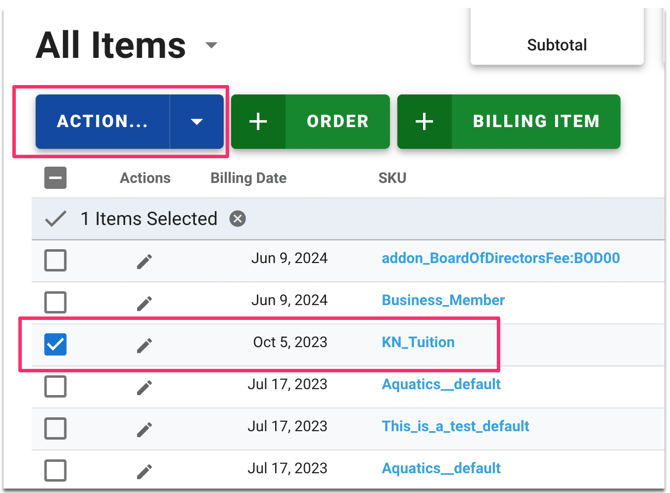Image resolution: width=670 pixels, height=493 pixels.
Task: Click the Subtotal card
Action: pos(557,42)
